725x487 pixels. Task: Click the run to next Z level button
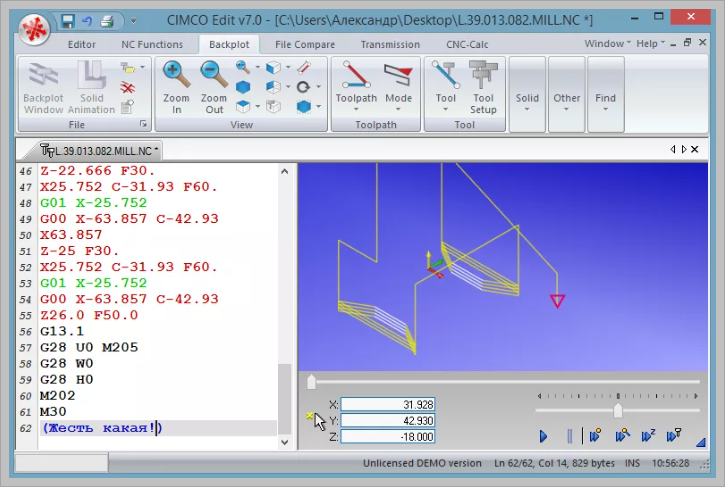pyautogui.click(x=648, y=435)
